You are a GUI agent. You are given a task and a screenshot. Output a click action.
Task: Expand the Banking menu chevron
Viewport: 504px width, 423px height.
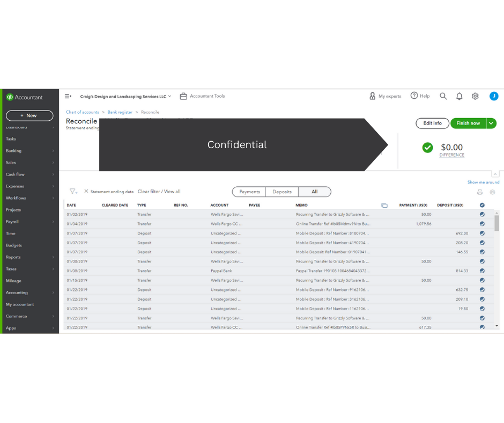pos(53,151)
